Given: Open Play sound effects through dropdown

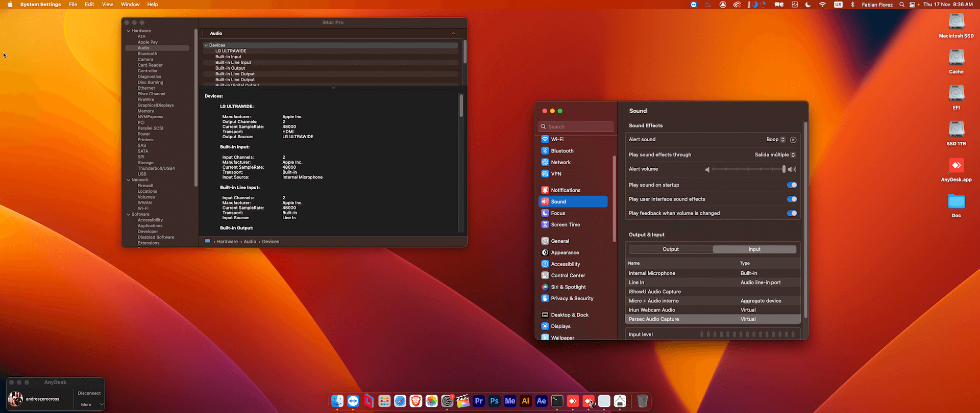Looking at the screenshot, I should (x=775, y=155).
